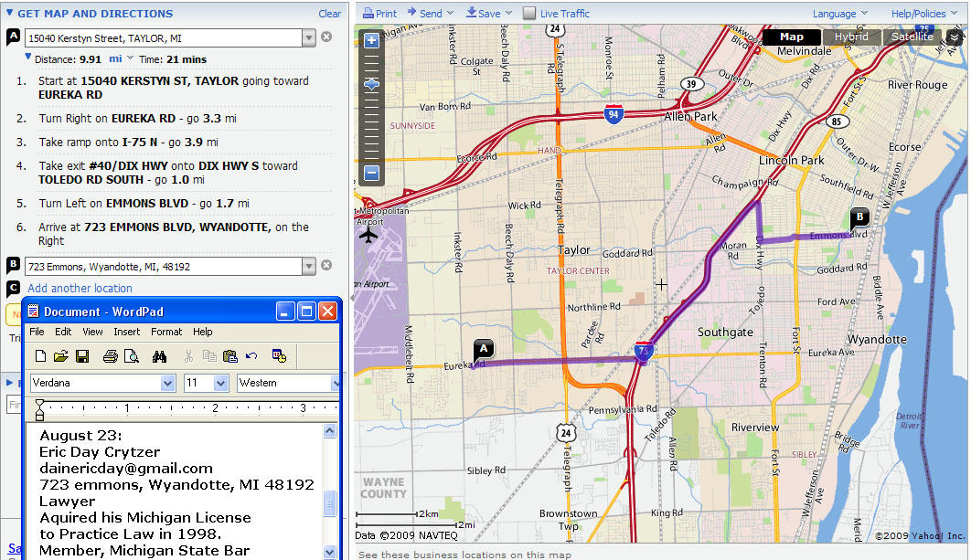The image size is (971, 560).
Task: Remove start address with the X icon
Action: point(326,37)
